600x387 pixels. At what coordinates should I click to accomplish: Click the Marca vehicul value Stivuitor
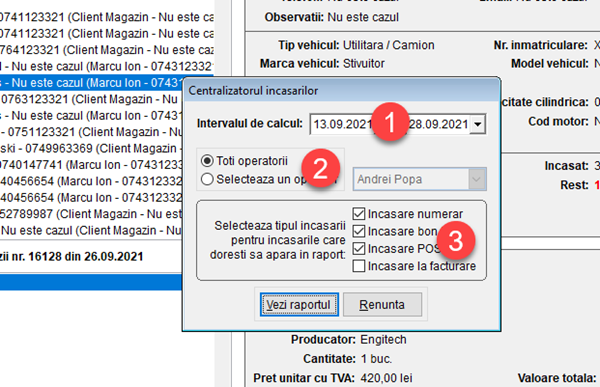pyautogui.click(x=364, y=64)
